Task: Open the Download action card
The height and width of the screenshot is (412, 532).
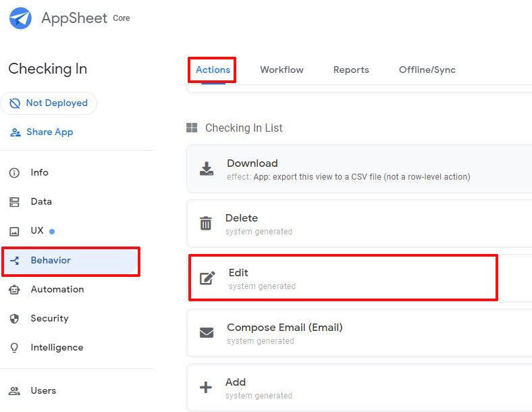Action: tap(359, 170)
